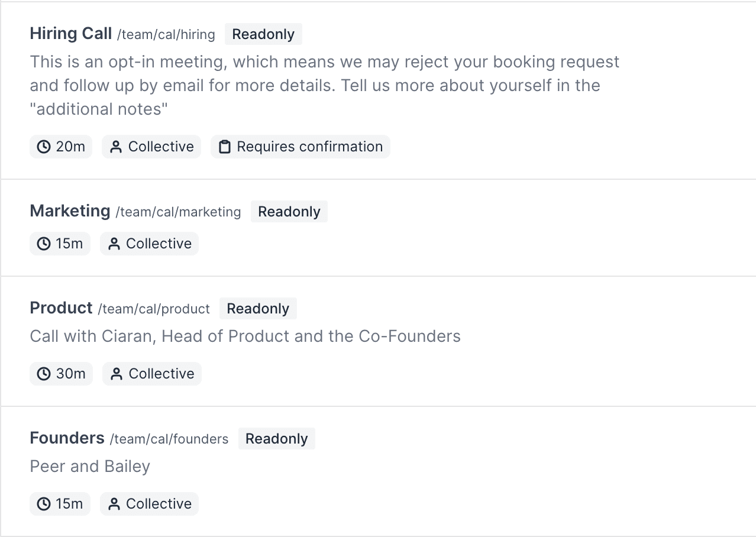Click the person icon in Marketing's Collective badge
756x537 pixels.
pyautogui.click(x=114, y=244)
